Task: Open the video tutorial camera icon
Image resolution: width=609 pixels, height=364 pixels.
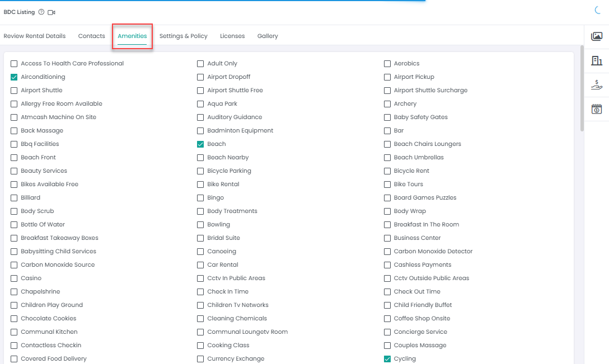Action: (x=51, y=12)
